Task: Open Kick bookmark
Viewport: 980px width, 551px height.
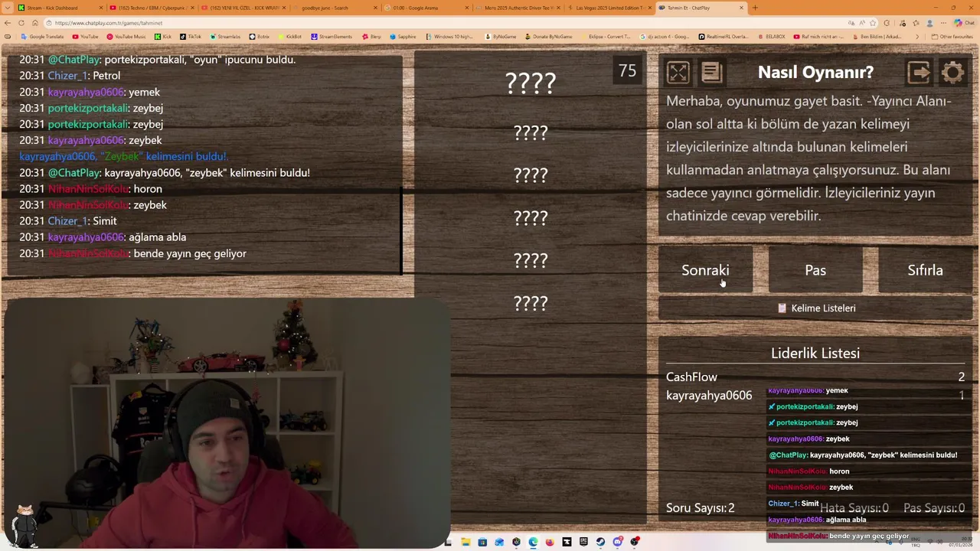Action: (163, 37)
